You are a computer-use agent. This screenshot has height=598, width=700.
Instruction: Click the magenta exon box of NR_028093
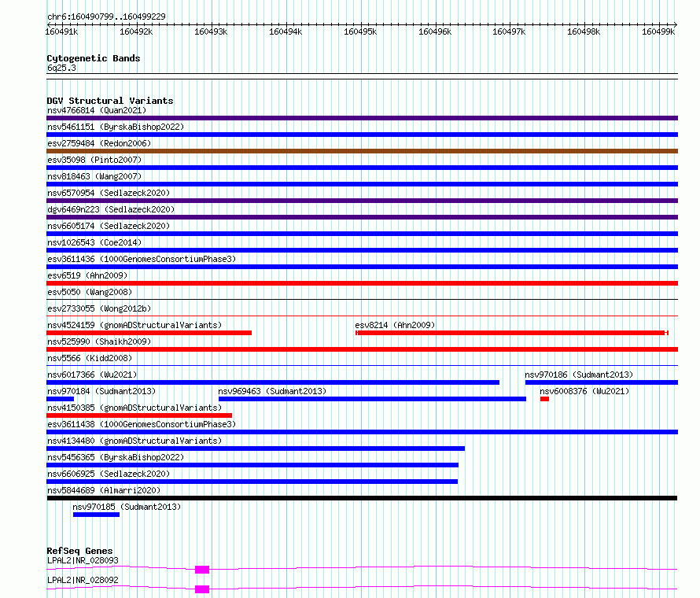[x=202, y=570]
